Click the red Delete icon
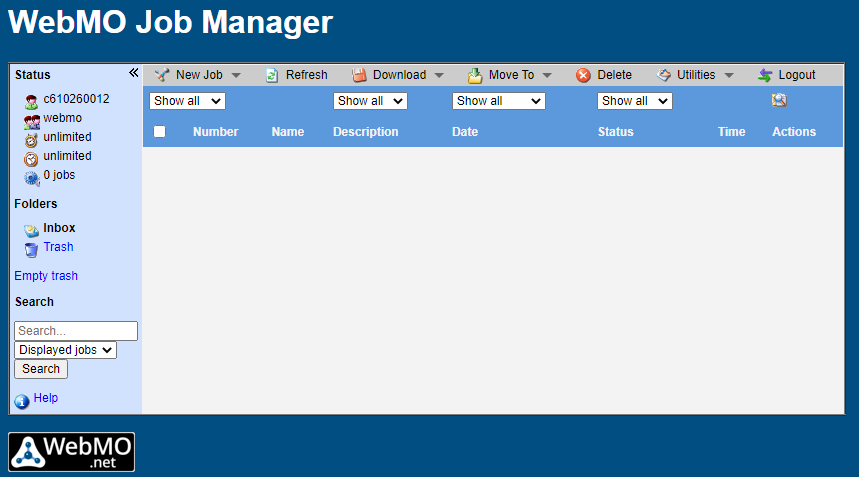This screenshot has width=859, height=477. coord(583,75)
